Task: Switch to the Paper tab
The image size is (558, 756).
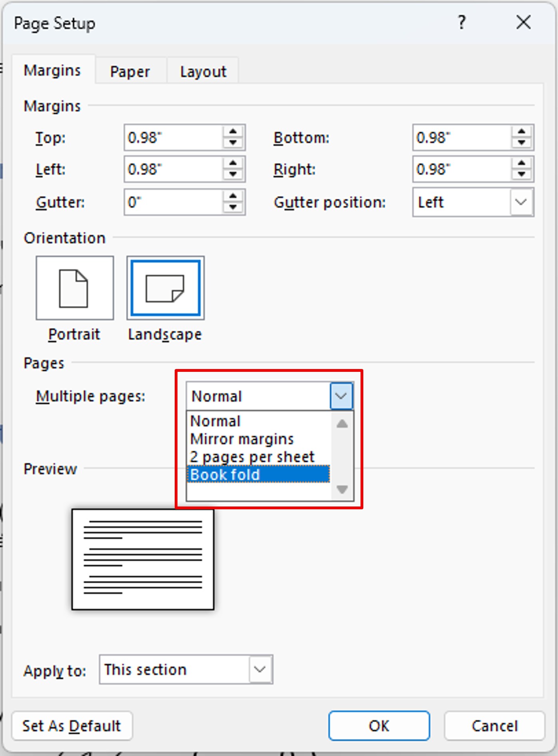Action: [130, 72]
